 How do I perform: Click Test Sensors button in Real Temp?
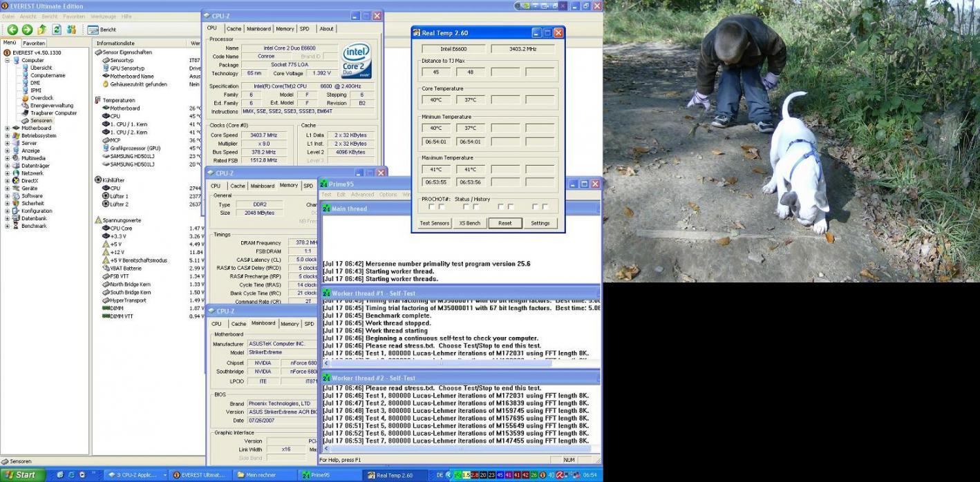[x=435, y=223]
